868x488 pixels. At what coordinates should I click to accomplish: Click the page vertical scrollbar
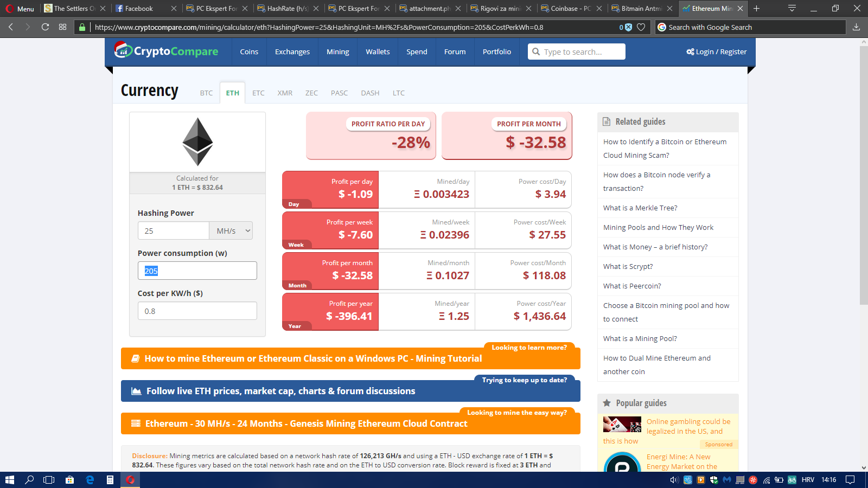[x=863, y=174]
